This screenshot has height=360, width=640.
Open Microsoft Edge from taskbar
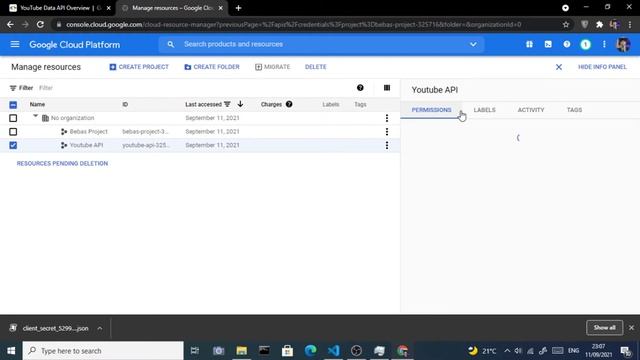(311, 351)
